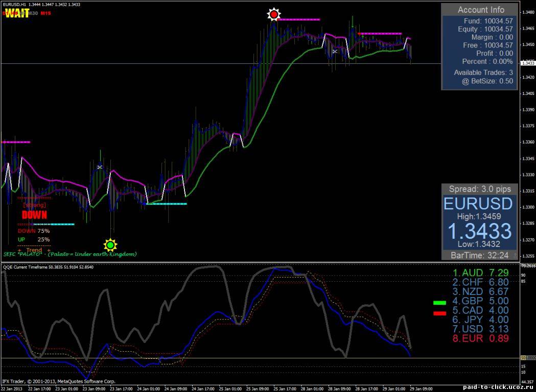
Task: Click the BarTime: 32:24 countdown
Action: (479, 255)
